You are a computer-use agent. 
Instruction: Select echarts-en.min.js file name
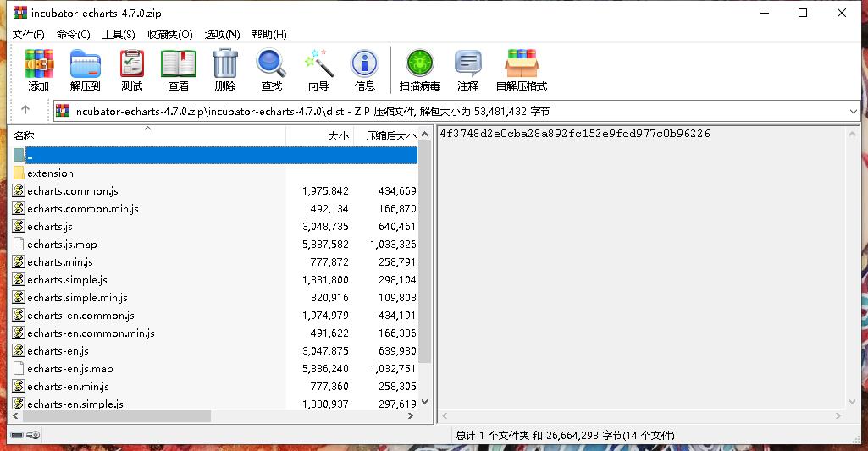tap(68, 386)
